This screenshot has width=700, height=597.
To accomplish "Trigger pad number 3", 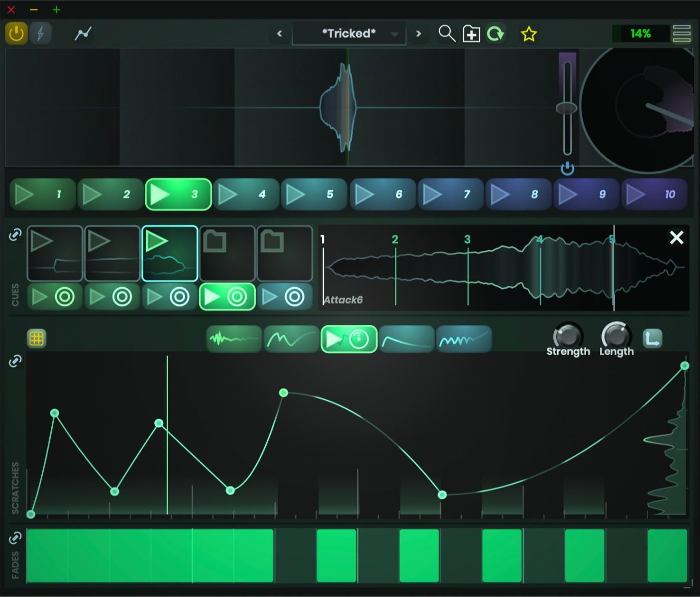I will tap(178, 195).
